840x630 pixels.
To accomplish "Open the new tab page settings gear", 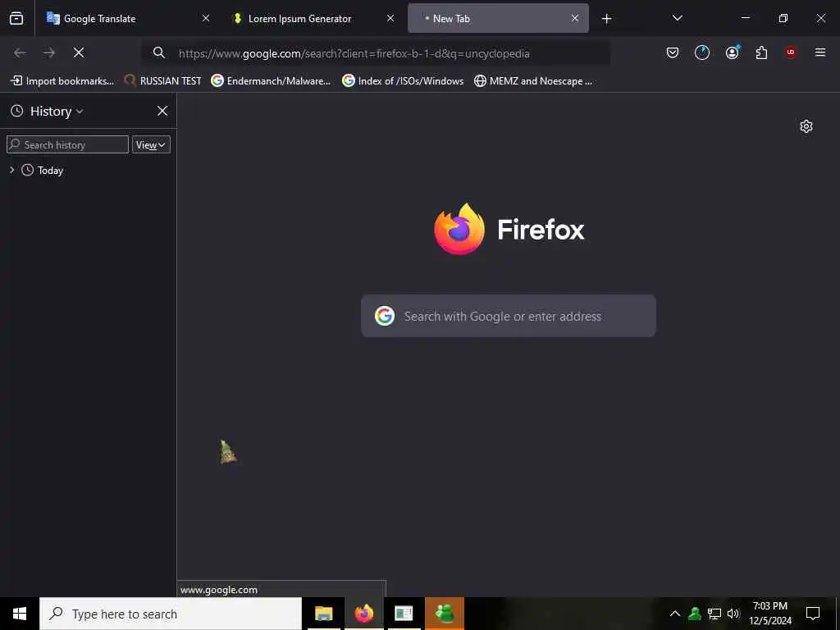I will pyautogui.click(x=806, y=126).
